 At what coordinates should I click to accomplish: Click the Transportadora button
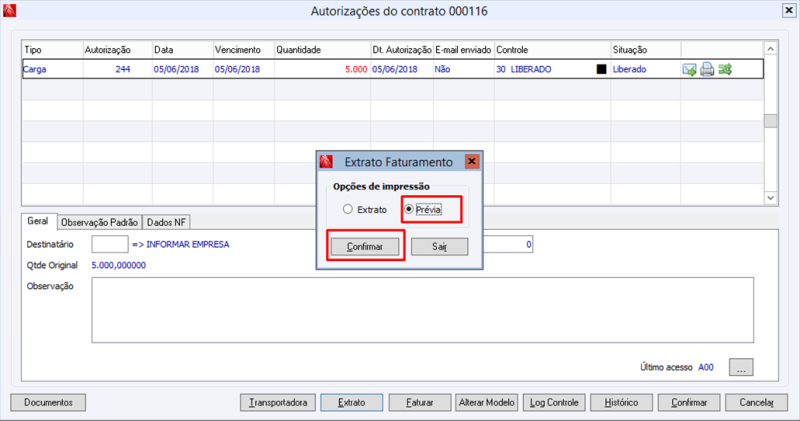(278, 403)
